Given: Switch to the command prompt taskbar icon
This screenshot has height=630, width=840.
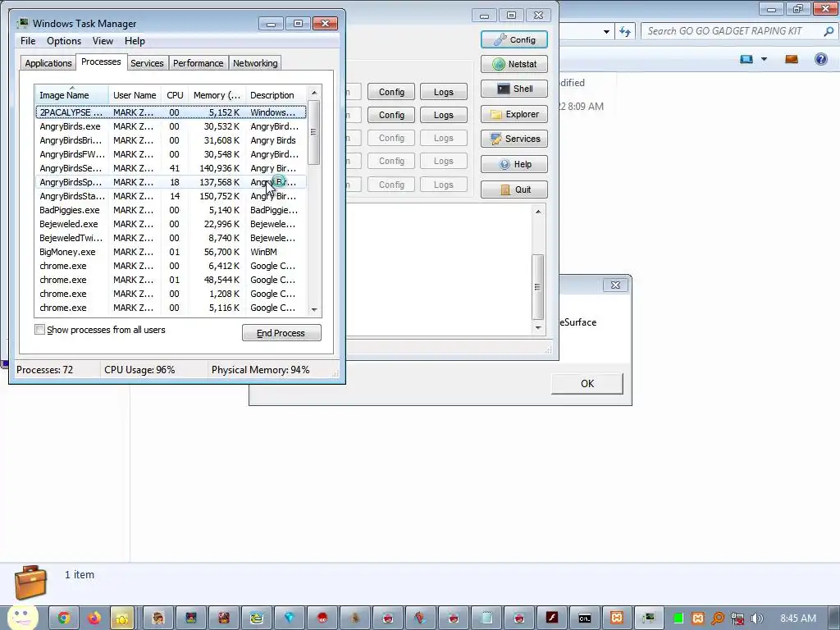Looking at the screenshot, I should tap(584, 619).
